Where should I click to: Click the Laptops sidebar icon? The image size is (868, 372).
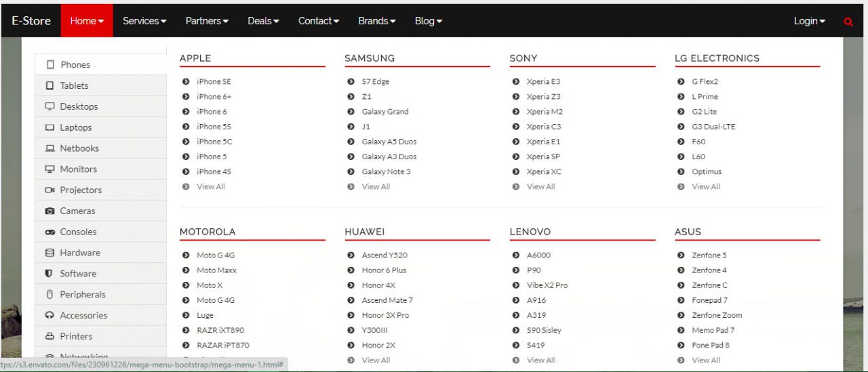[x=50, y=127]
